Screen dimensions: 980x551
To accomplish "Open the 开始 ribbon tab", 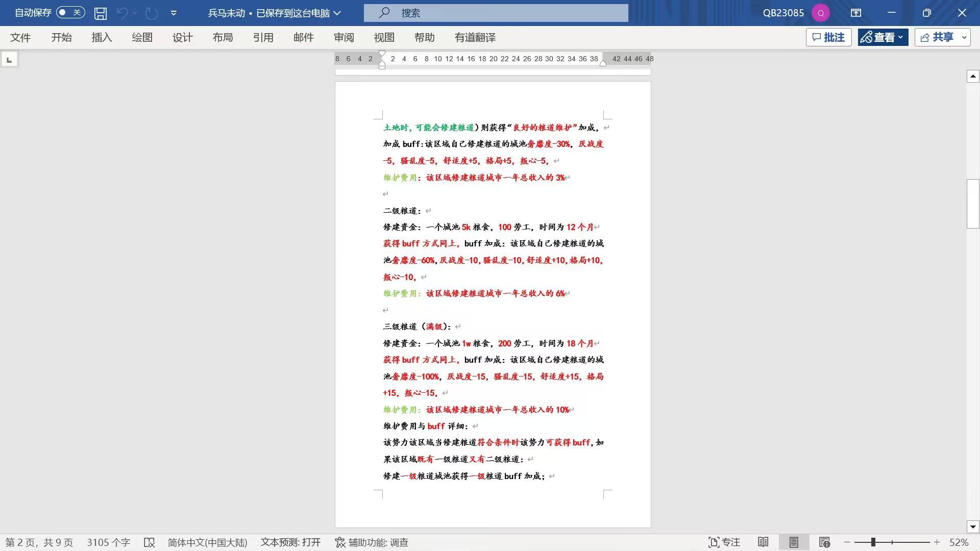I will pyautogui.click(x=61, y=37).
